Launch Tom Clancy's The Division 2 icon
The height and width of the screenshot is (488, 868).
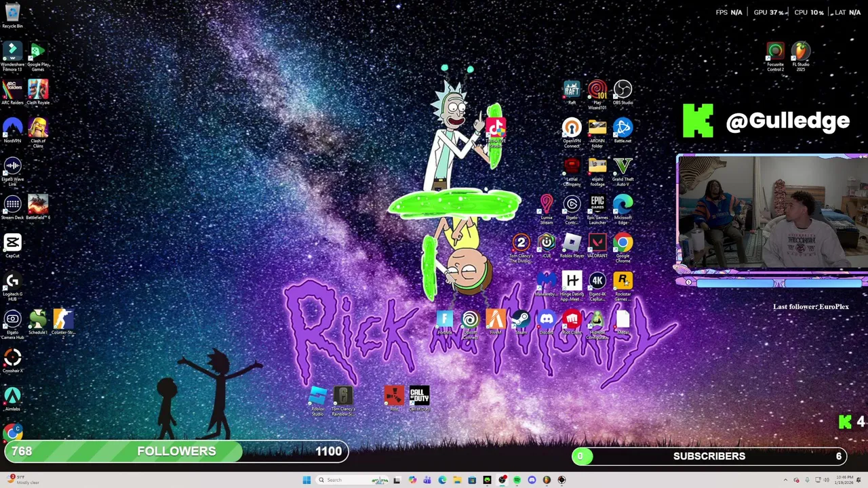tap(521, 248)
